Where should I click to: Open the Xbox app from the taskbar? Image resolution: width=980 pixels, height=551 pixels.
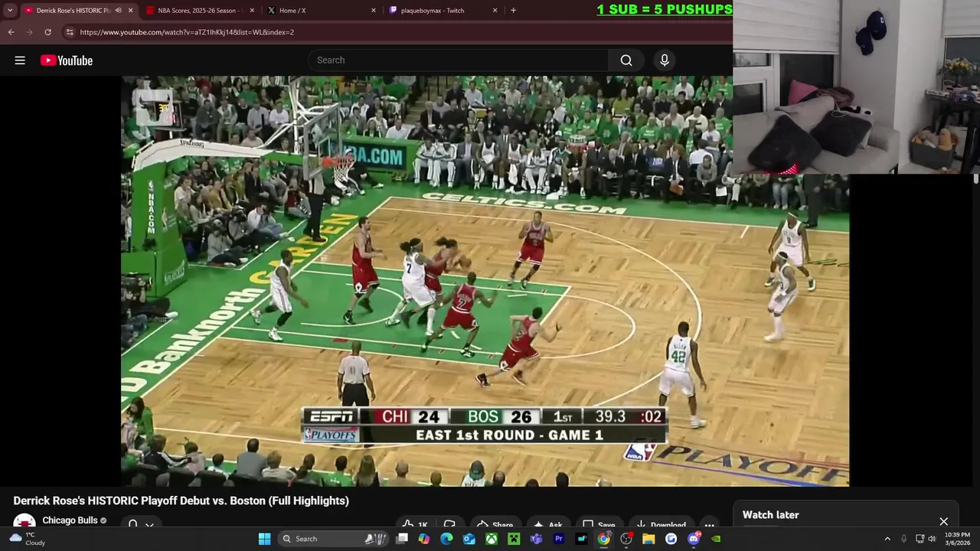pyautogui.click(x=492, y=539)
